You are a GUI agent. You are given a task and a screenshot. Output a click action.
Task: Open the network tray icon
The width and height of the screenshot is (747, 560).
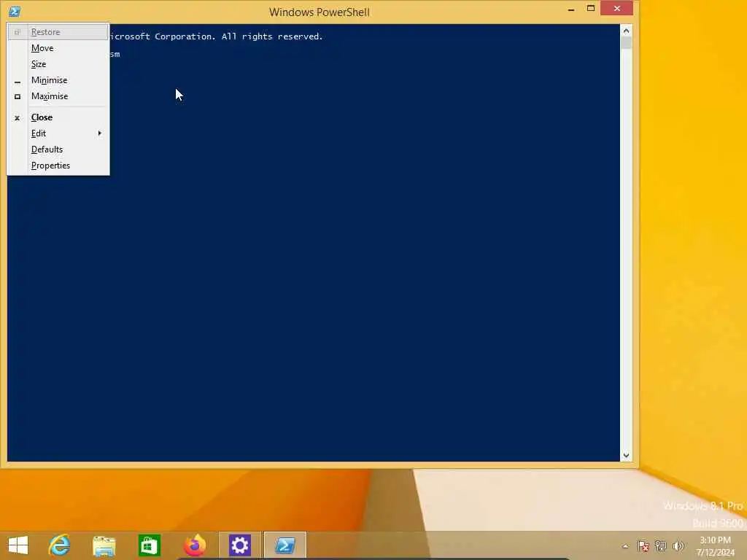[660, 546]
